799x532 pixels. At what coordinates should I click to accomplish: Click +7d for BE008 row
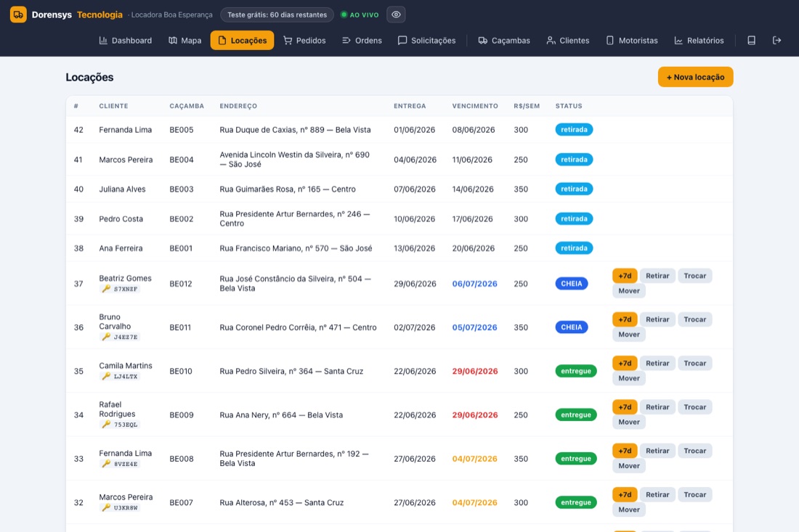[625, 451]
